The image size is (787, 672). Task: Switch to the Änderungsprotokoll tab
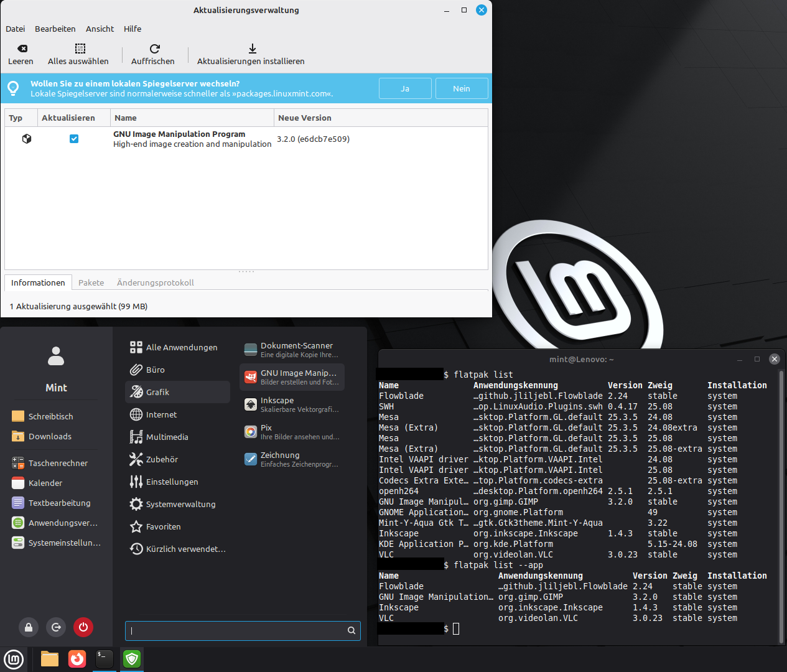(x=156, y=282)
